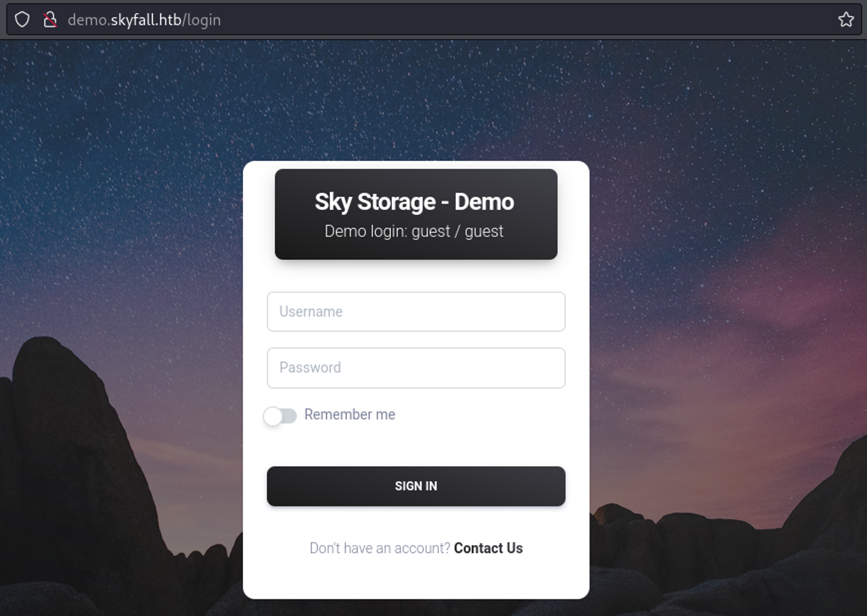Click the tracking protection shield icon

click(22, 19)
